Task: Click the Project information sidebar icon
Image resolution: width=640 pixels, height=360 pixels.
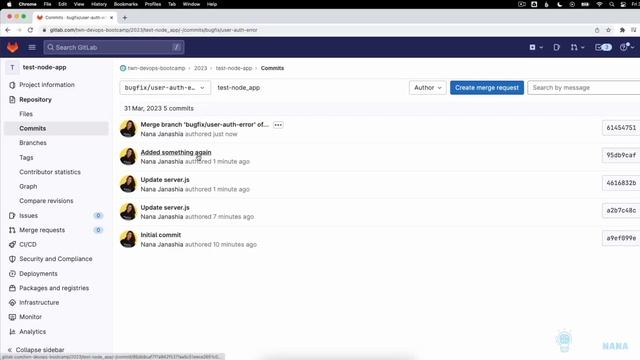Action: 12,85
